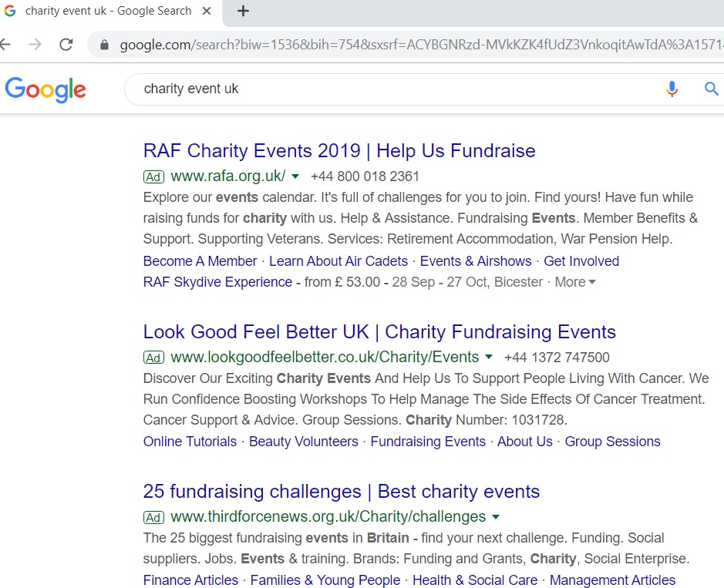This screenshot has width=724, height=588.
Task: Click the 'About Us' sitelink
Action: coord(524,442)
